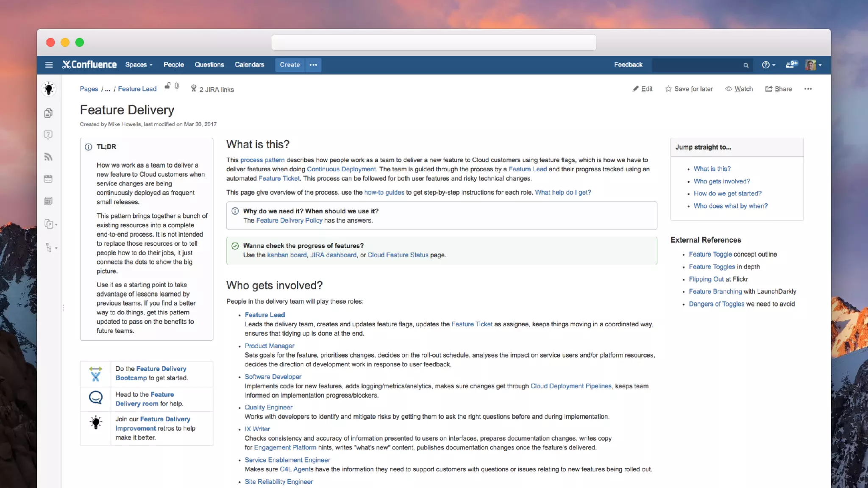
Task: Click the Confluence search field
Action: pyautogui.click(x=697, y=65)
